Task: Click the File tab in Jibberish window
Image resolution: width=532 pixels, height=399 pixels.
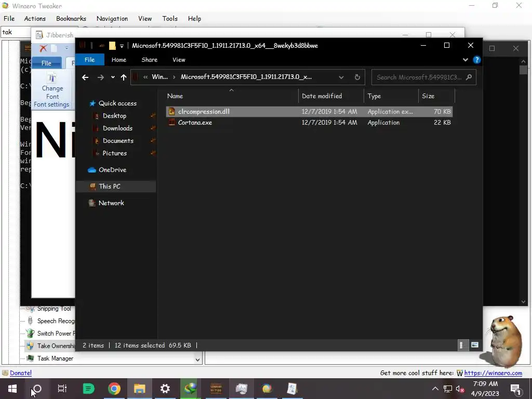Action: click(x=46, y=63)
